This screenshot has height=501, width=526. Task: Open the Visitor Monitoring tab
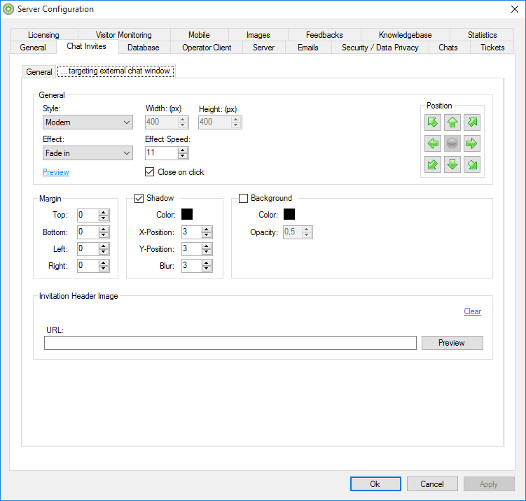[124, 35]
